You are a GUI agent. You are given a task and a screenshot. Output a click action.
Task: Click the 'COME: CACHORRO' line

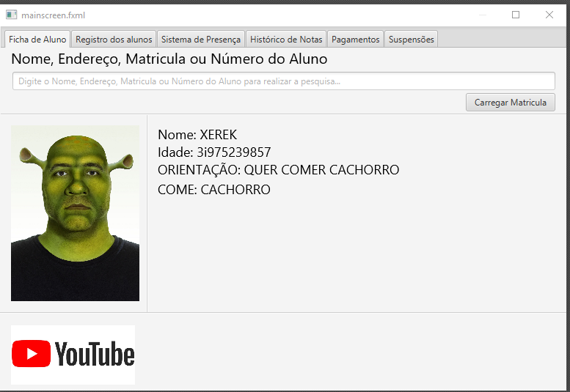coord(214,190)
